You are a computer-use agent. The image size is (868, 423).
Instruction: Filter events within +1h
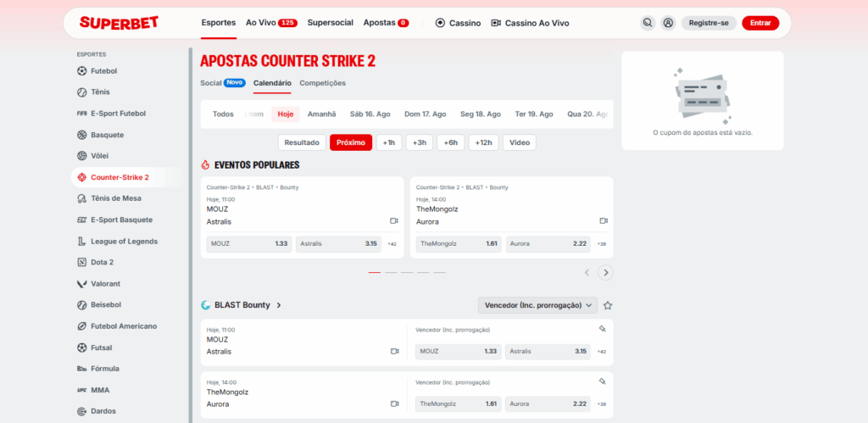click(x=389, y=142)
